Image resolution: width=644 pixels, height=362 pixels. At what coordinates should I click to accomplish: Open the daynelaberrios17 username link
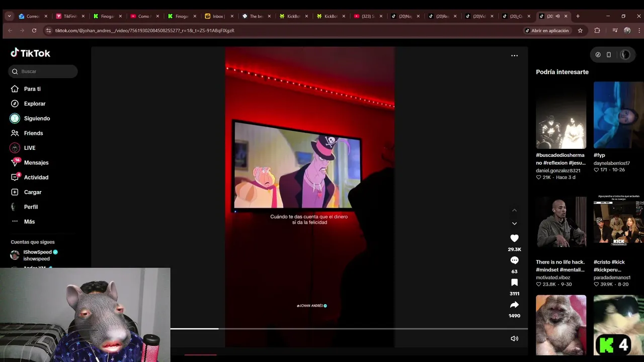click(612, 163)
